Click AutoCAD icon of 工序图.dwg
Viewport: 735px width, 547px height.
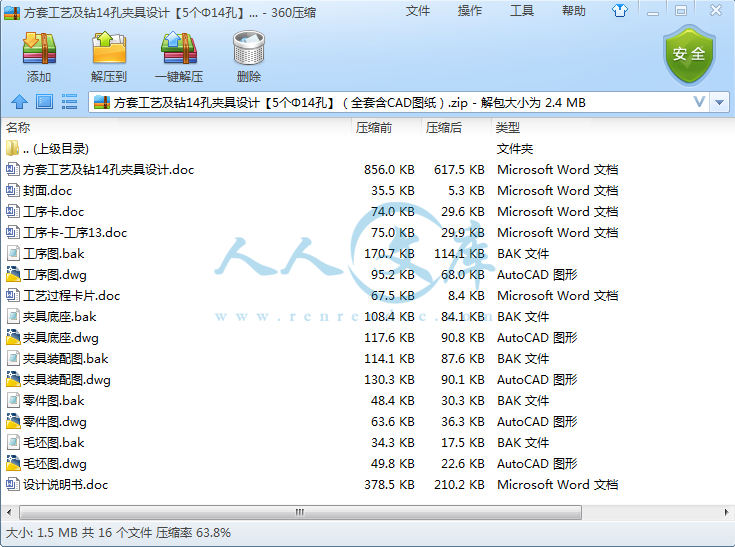[x=13, y=274]
